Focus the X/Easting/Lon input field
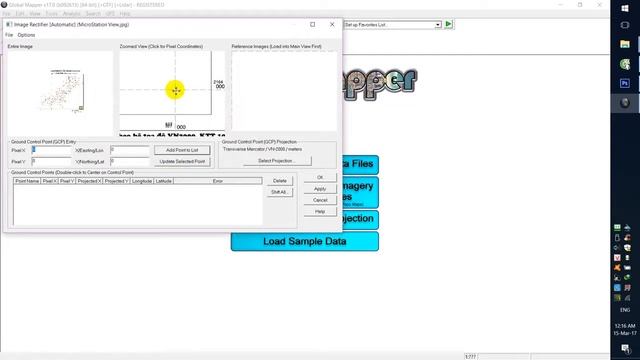 (130, 150)
